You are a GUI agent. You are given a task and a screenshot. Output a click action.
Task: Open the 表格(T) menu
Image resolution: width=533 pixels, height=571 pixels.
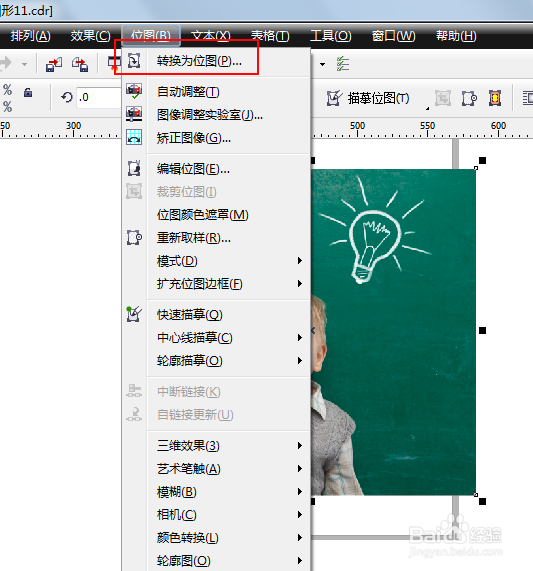click(270, 36)
